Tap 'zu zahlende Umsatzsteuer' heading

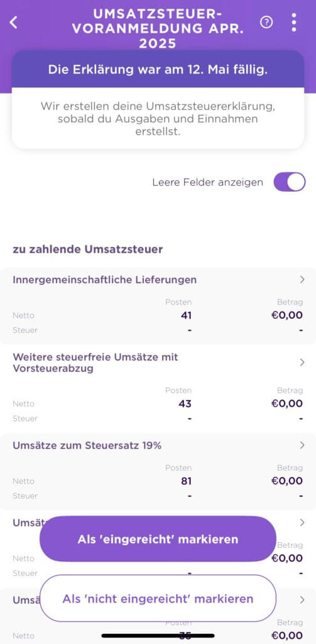(x=88, y=249)
